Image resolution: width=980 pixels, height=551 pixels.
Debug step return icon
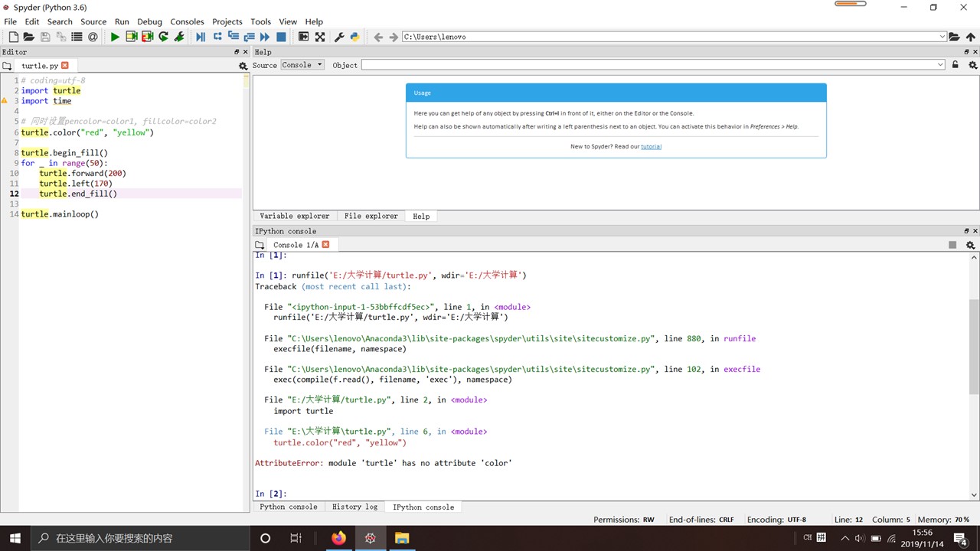click(x=249, y=37)
